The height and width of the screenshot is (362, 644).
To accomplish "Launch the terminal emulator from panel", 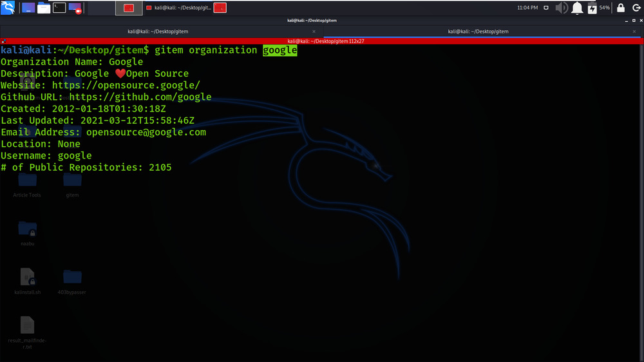I will [x=59, y=8].
